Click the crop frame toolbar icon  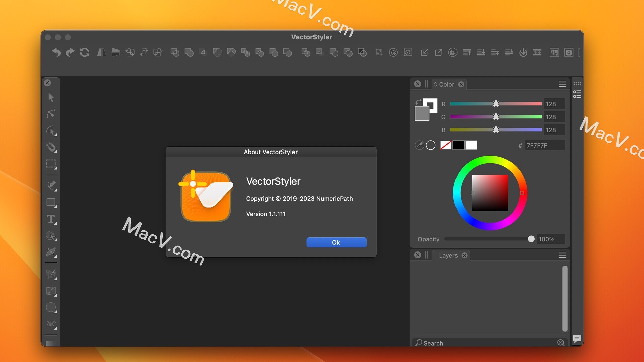(x=379, y=52)
